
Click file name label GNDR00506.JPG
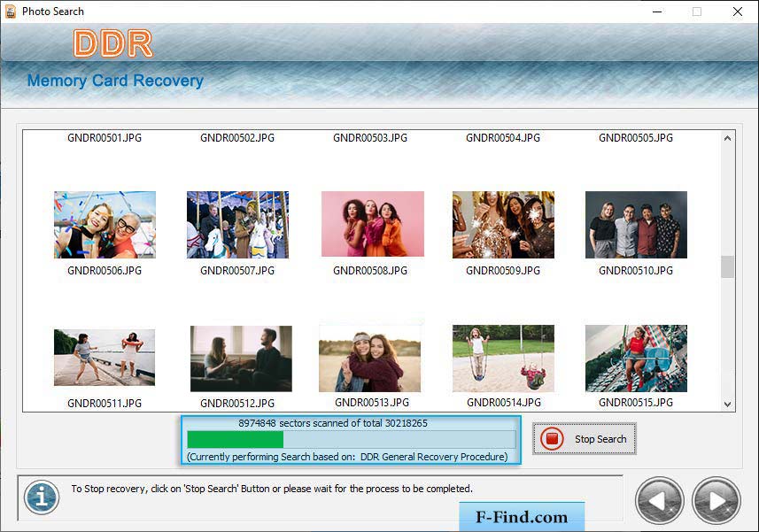point(105,270)
